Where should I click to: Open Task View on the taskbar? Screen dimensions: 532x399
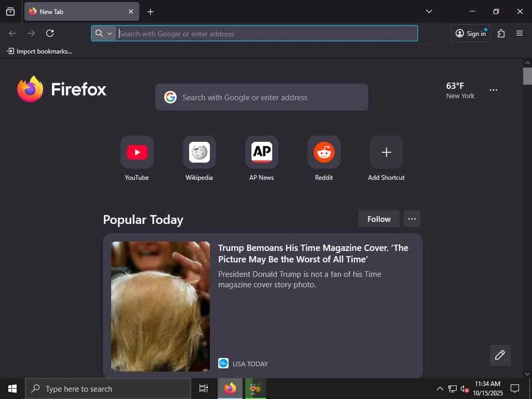pyautogui.click(x=204, y=389)
